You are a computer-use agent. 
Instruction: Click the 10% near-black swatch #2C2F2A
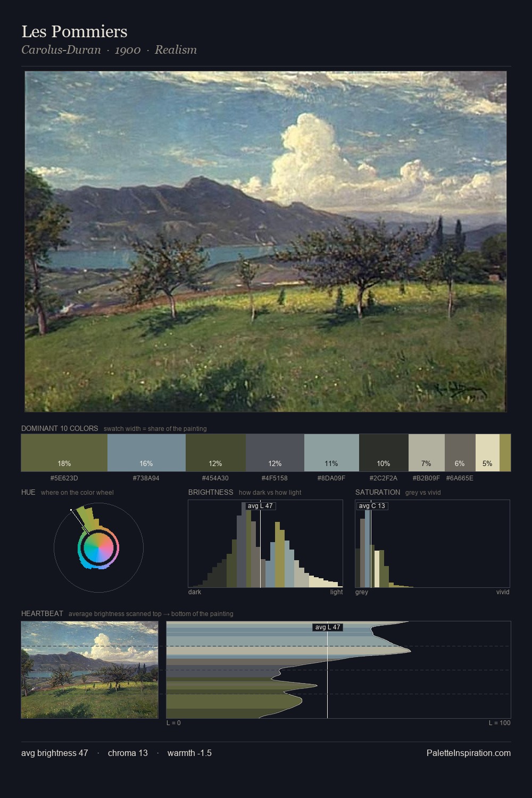point(384,453)
